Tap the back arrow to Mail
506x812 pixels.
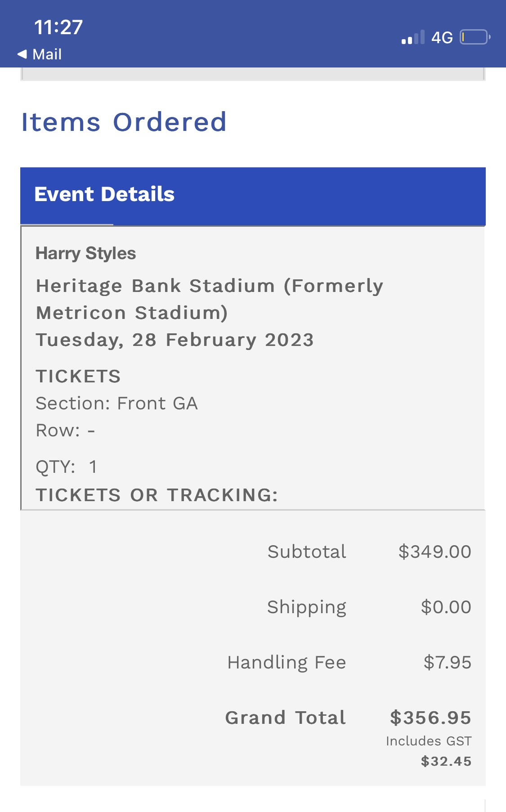coord(22,54)
